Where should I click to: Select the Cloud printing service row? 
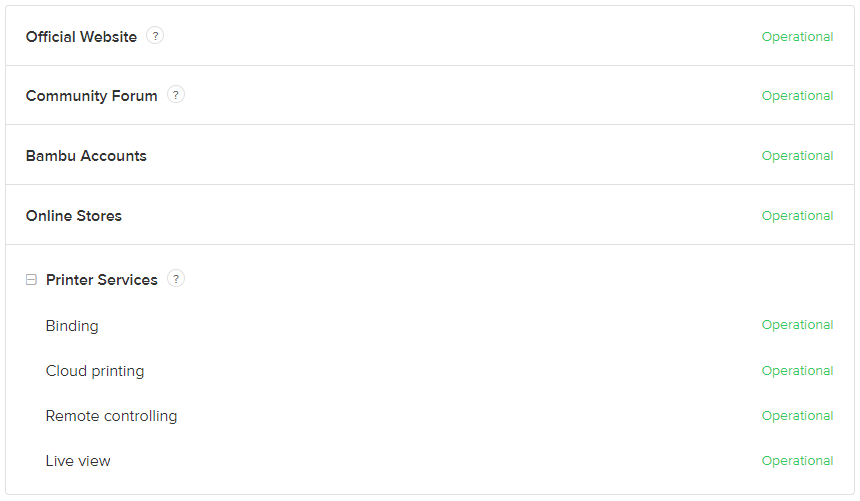click(x=95, y=371)
